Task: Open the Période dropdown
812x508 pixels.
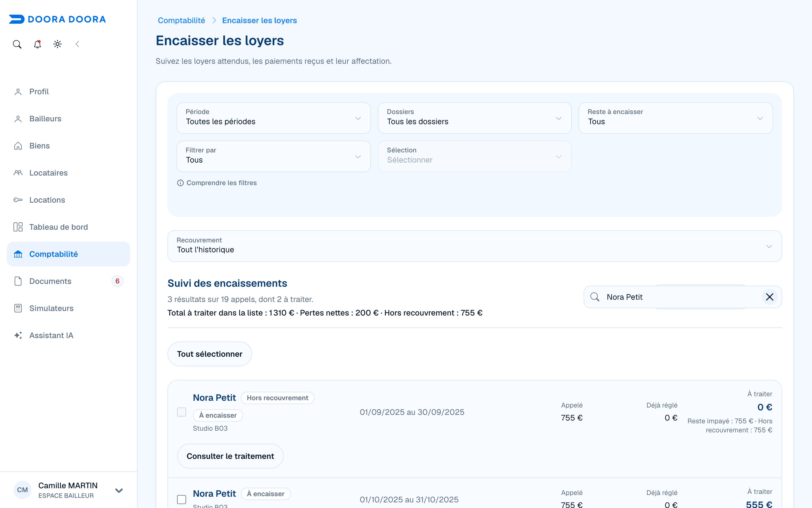Action: 273,118
